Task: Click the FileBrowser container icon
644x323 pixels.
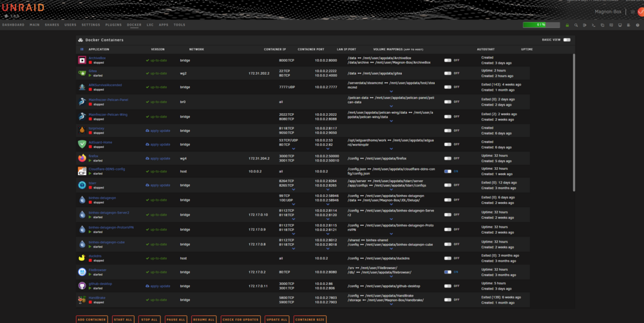Action: point(82,272)
